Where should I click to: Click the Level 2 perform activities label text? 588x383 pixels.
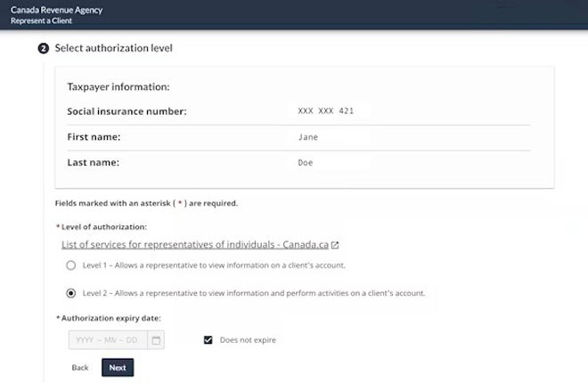[x=254, y=293]
